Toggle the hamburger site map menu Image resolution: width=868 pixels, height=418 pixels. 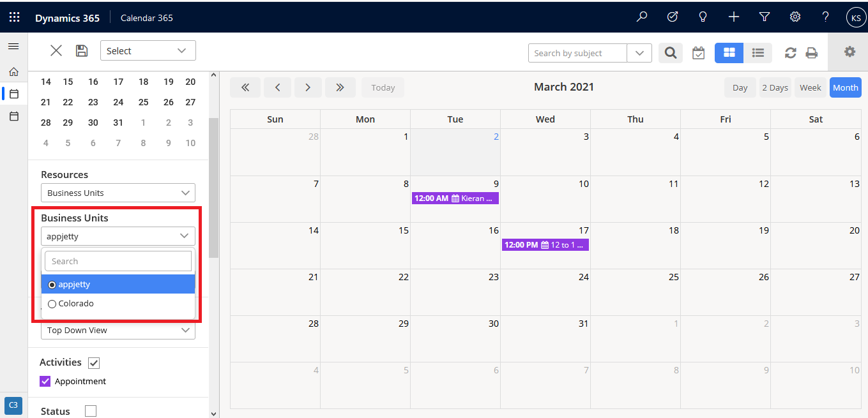13,47
